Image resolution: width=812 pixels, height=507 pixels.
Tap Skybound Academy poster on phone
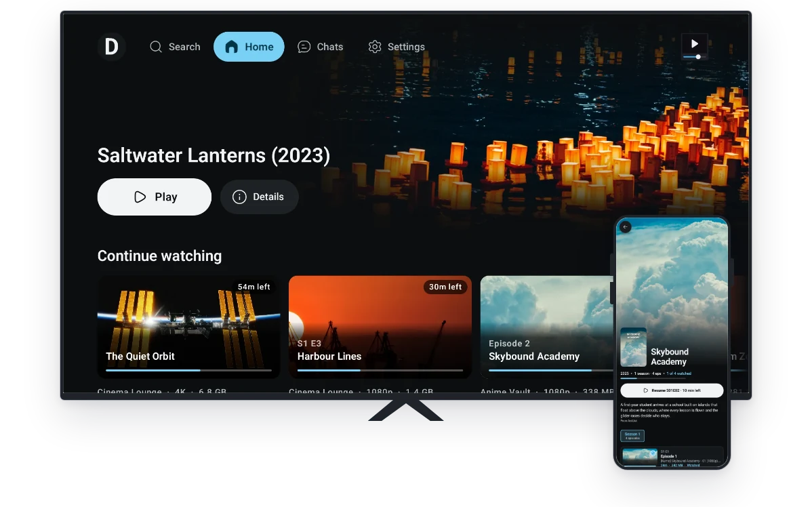point(633,347)
